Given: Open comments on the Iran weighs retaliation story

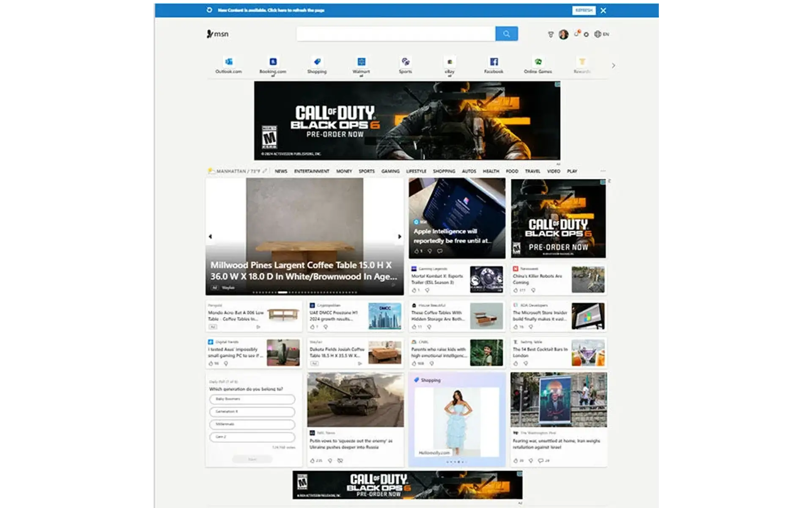Looking at the screenshot, I should [540, 461].
